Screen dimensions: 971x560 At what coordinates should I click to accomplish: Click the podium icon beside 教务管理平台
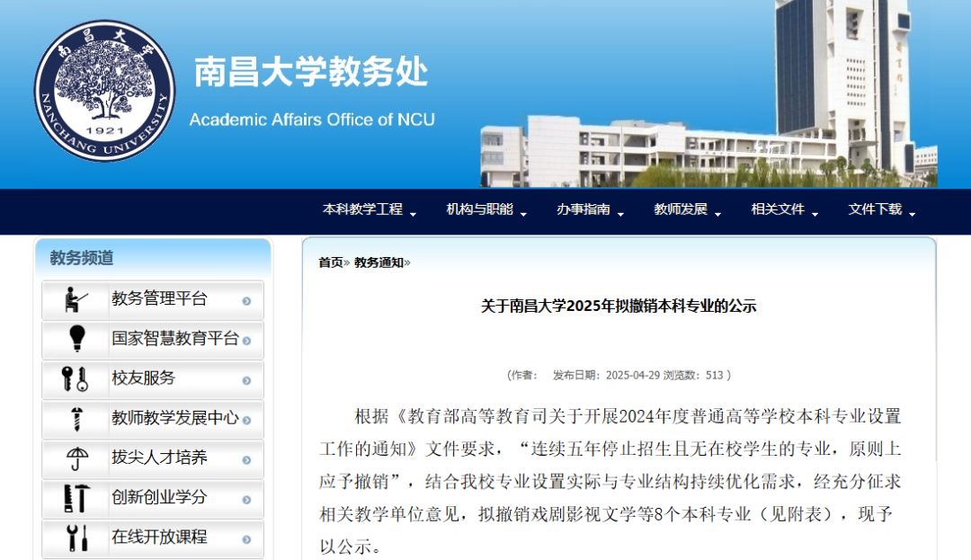pyautogui.click(x=74, y=299)
